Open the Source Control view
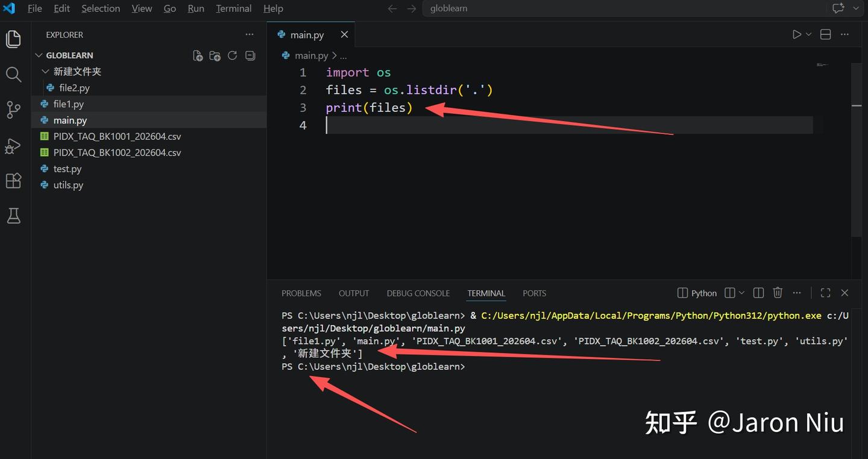Screen dimensions: 868x459 click(x=13, y=110)
